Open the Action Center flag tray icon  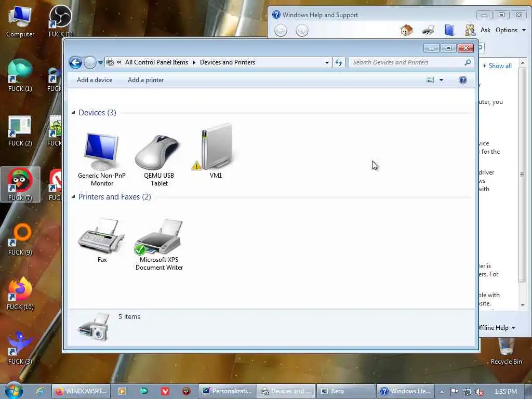click(x=454, y=392)
